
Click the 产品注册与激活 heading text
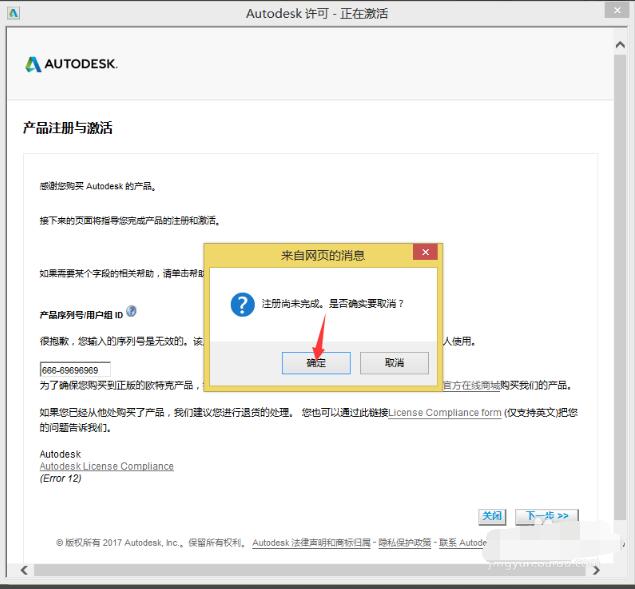(68, 128)
